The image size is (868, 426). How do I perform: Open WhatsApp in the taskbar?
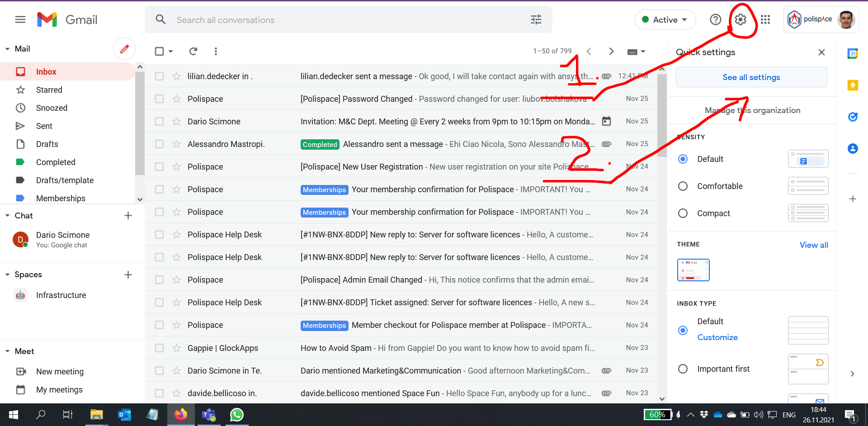[237, 415]
